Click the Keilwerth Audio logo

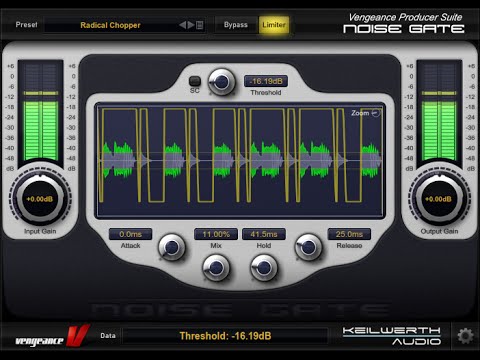pos(392,336)
